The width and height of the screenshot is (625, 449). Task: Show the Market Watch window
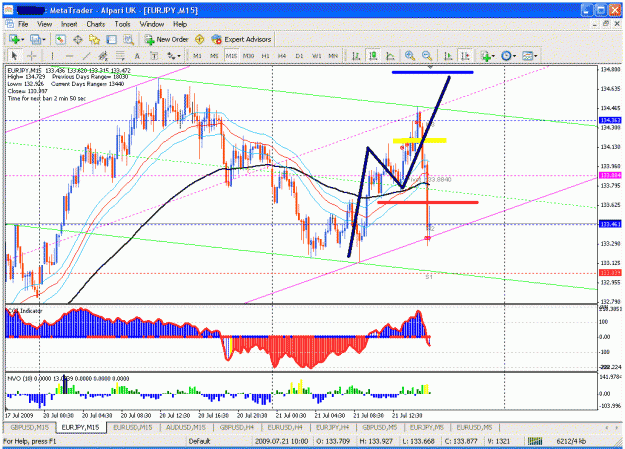tap(61, 39)
